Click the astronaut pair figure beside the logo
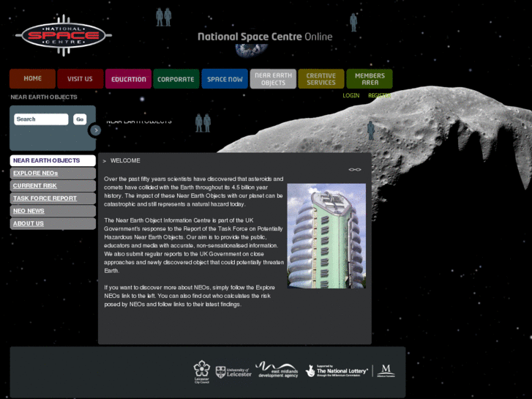Image resolution: width=532 pixels, height=399 pixels. pyautogui.click(x=163, y=17)
